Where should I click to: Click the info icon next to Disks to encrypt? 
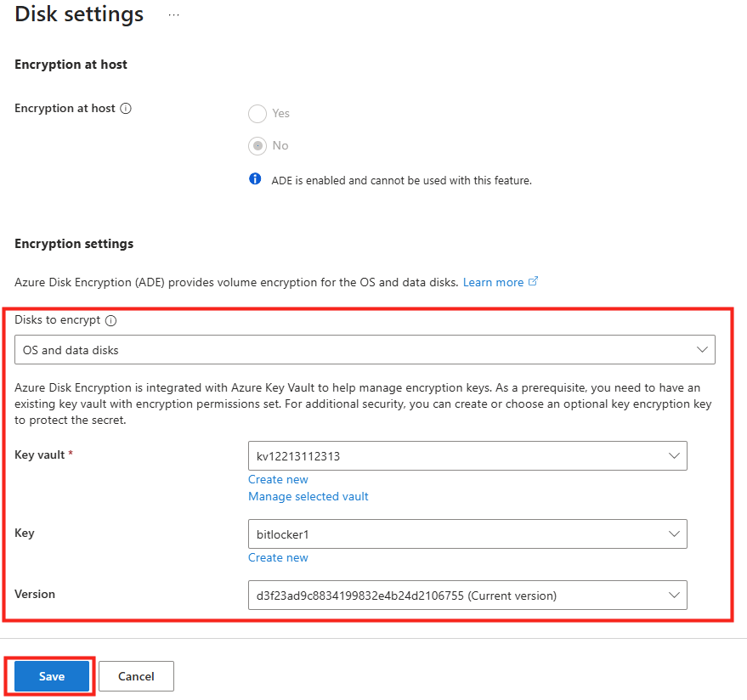pos(110,320)
